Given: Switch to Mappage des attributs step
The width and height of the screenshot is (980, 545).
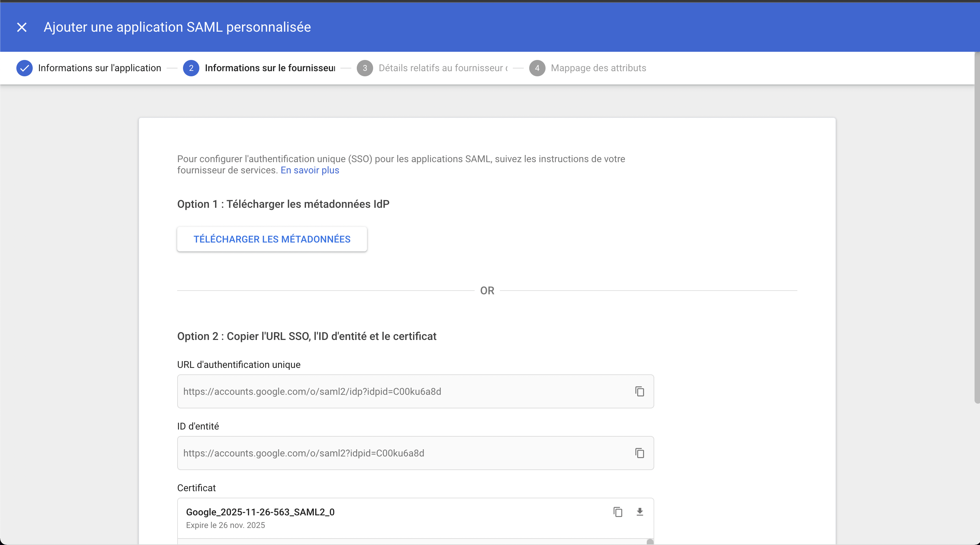Looking at the screenshot, I should pos(598,68).
